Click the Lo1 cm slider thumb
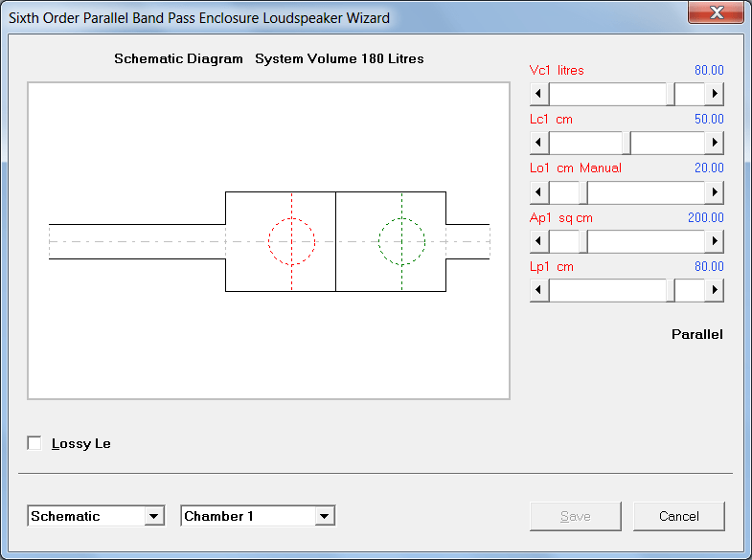752x560 pixels. (583, 192)
